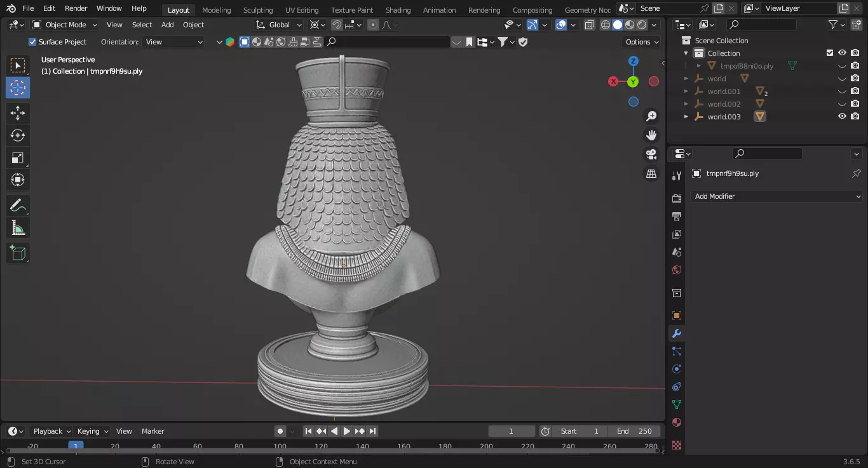Screen dimensions: 868x468
Task: Switch to Material Preview viewport shading
Action: [x=630, y=25]
